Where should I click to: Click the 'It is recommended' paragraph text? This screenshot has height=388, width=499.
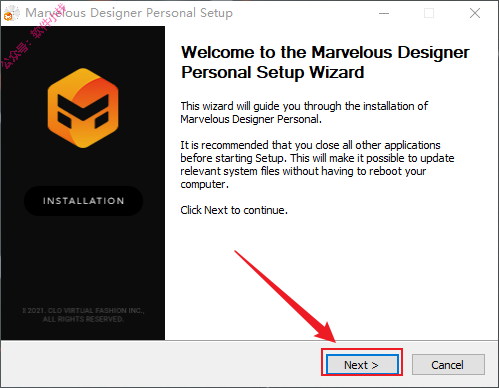pos(317,164)
